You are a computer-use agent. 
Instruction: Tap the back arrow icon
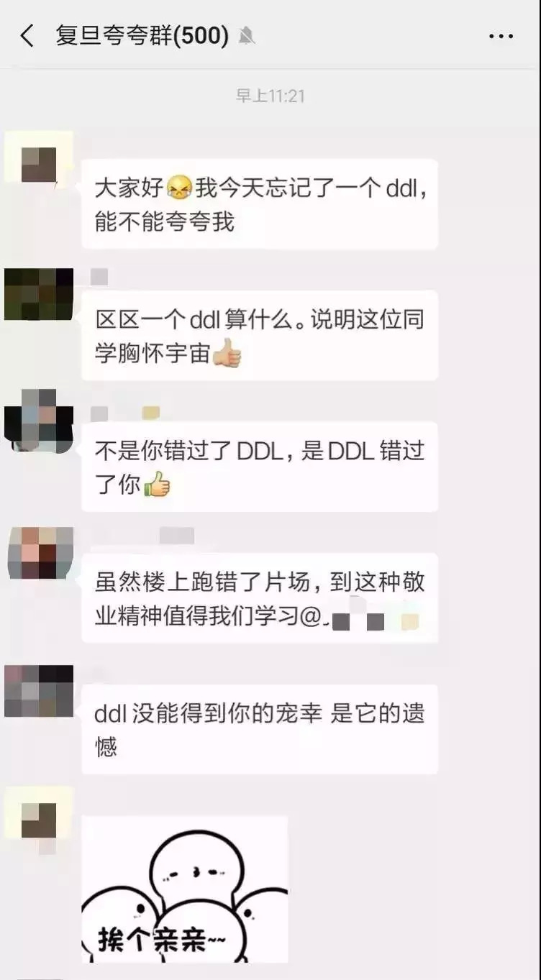click(x=27, y=35)
